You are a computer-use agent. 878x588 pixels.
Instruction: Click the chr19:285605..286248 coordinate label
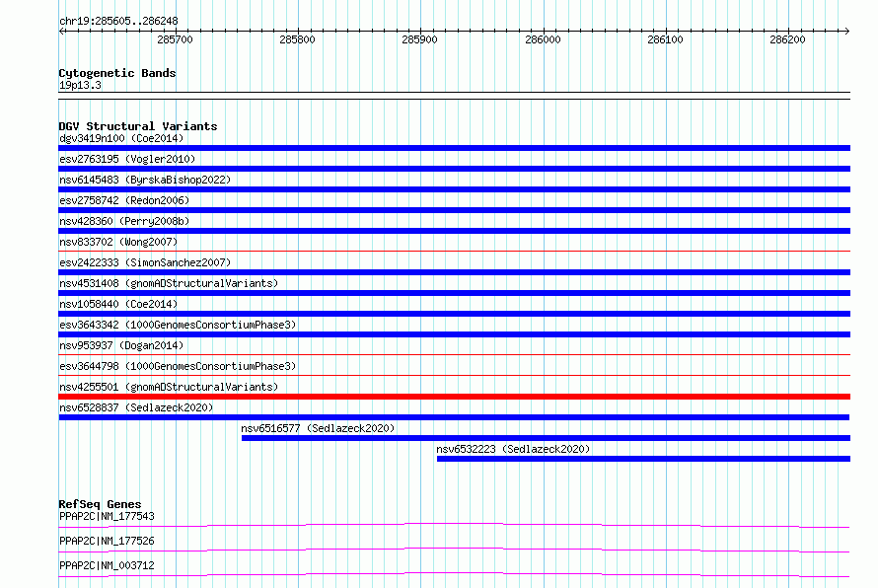tap(118, 21)
